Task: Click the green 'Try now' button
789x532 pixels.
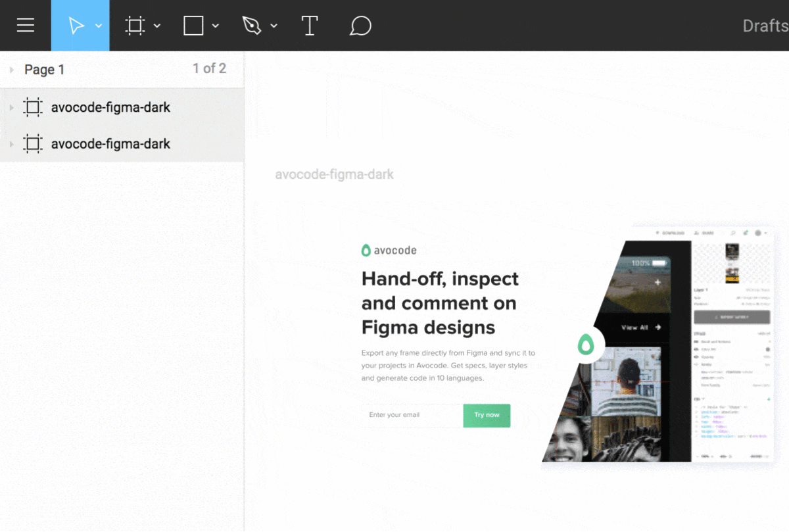Action: pyautogui.click(x=487, y=415)
